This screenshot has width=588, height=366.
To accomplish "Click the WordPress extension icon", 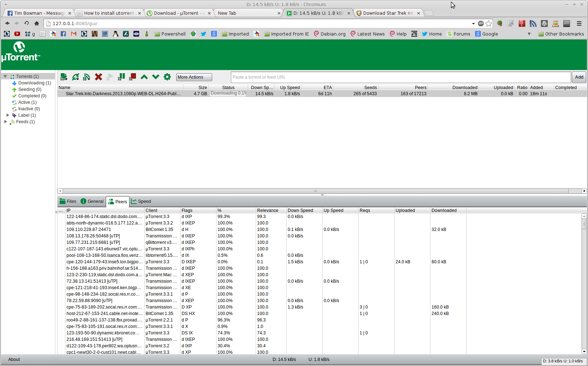I will (x=544, y=23).
